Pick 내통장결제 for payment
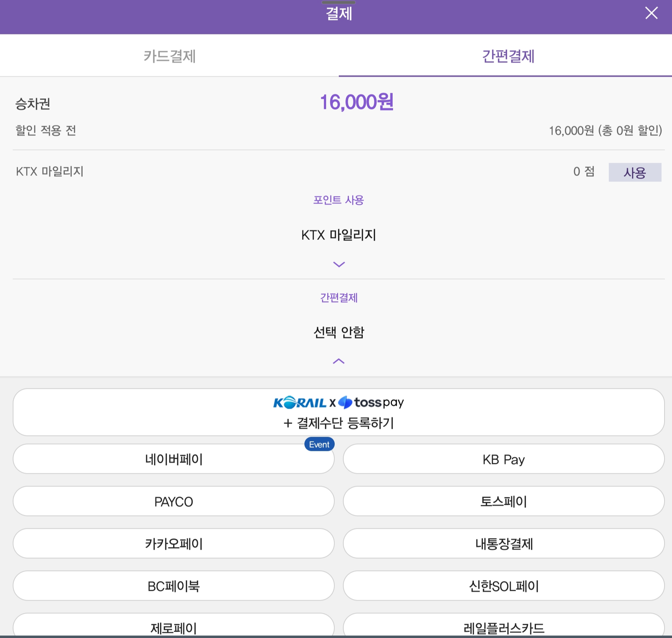This screenshot has height=638, width=672. (x=504, y=543)
